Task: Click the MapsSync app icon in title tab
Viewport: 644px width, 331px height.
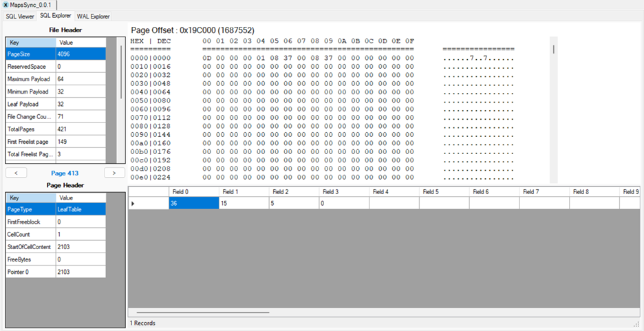Action: coord(6,5)
